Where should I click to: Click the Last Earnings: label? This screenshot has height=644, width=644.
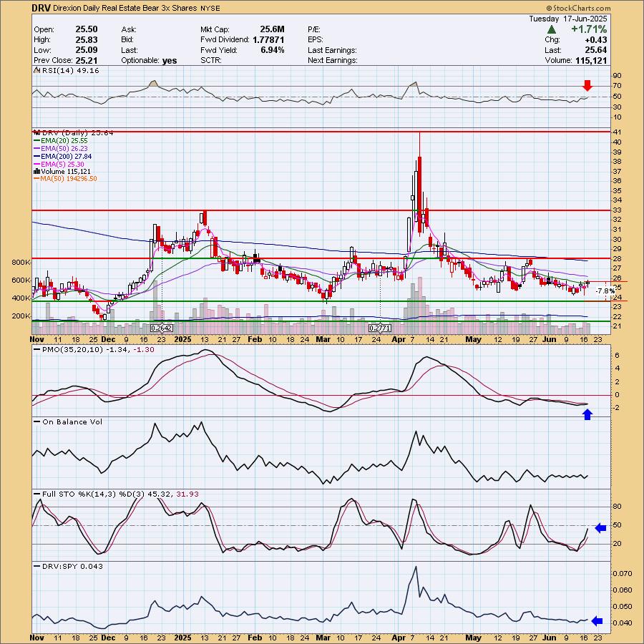coord(332,50)
